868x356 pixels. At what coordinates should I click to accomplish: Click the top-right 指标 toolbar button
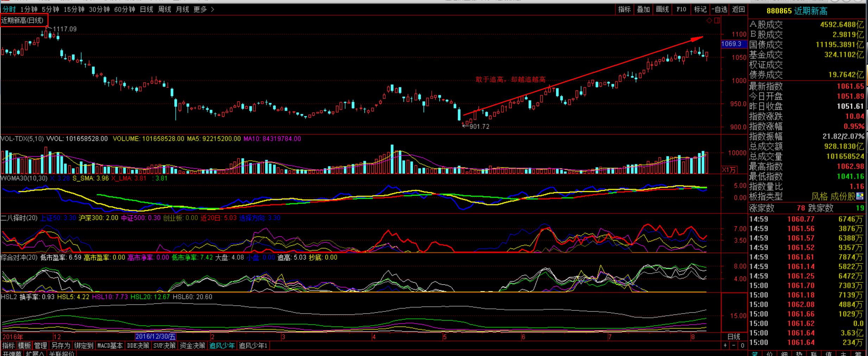point(624,9)
